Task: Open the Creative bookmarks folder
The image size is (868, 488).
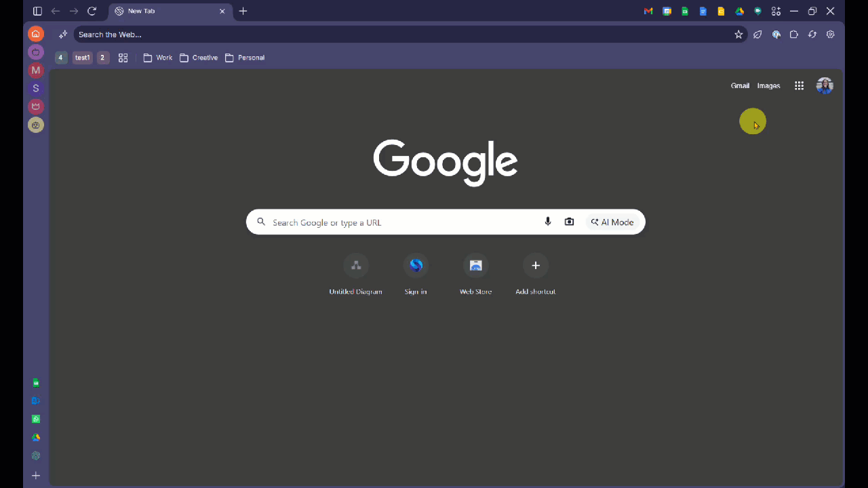Action: click(x=199, y=58)
